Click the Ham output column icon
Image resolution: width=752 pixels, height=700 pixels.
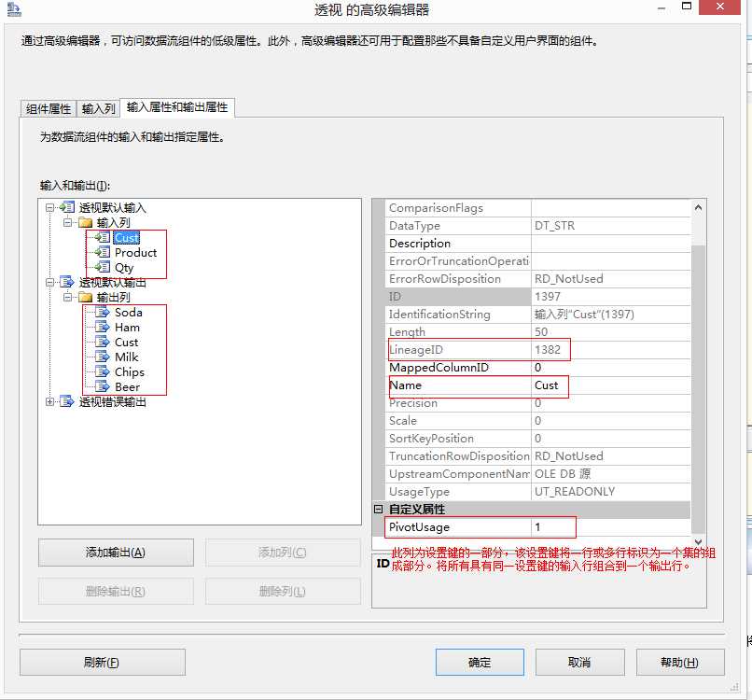coord(103,327)
